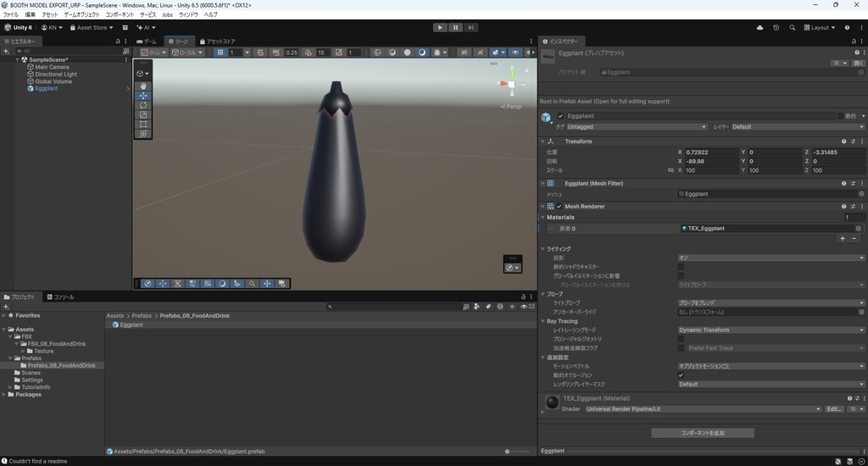Screen dimensions: 868x466
Task: Adjust the project icon size slider
Action: tap(518, 452)
